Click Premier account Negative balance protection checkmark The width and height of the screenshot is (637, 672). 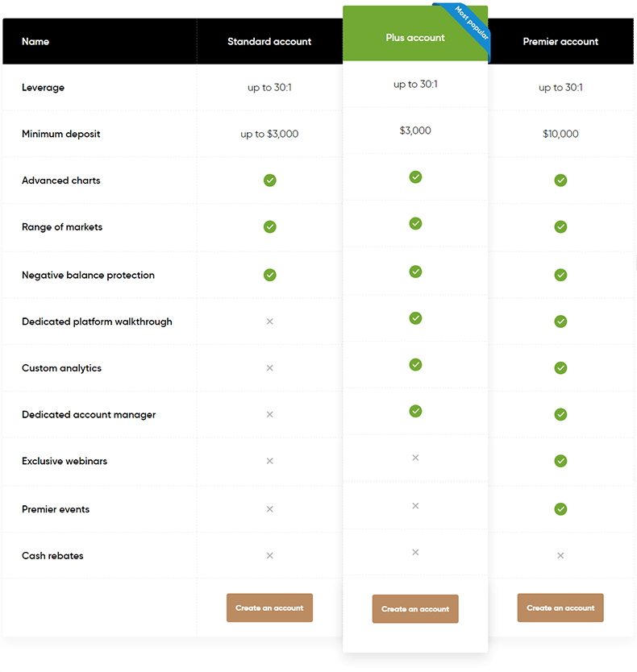[560, 275]
